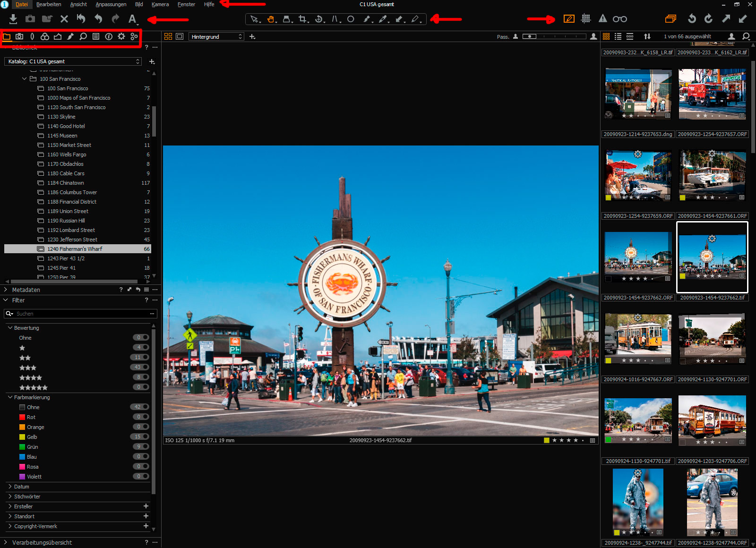Select the Pointer cursor tool
Image resolution: width=756 pixels, height=548 pixels.
[255, 19]
